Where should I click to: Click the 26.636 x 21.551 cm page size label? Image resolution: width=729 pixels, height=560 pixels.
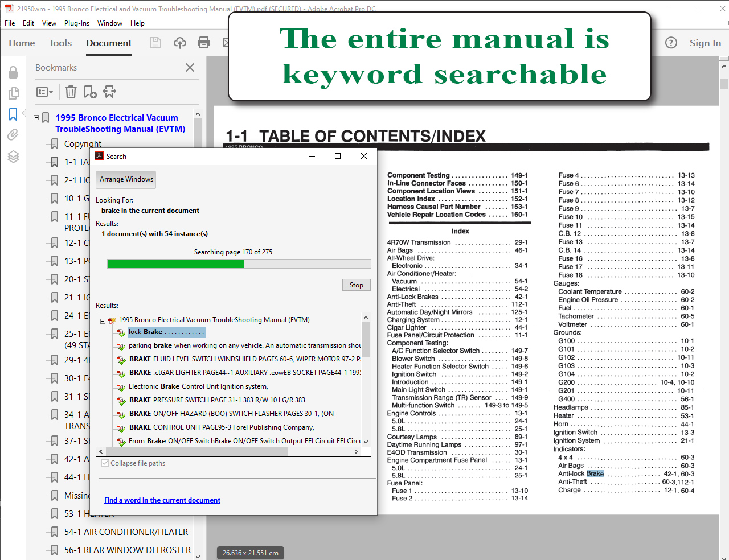click(251, 553)
